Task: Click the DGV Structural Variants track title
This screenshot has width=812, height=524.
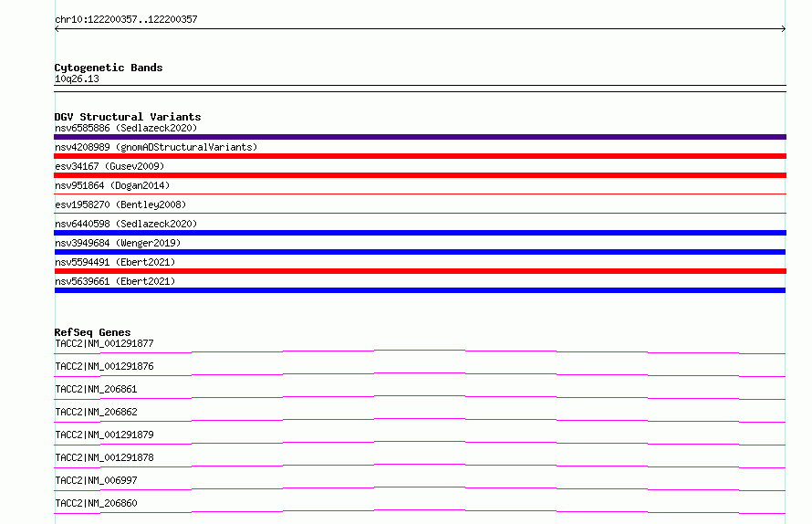Action: pos(128,117)
